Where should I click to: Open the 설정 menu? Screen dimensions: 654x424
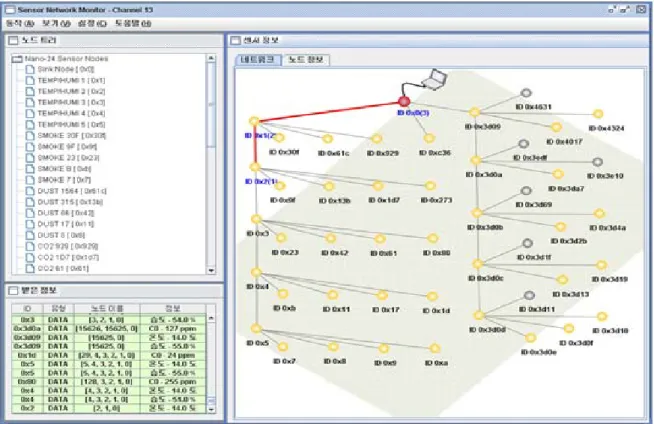[x=92, y=24]
